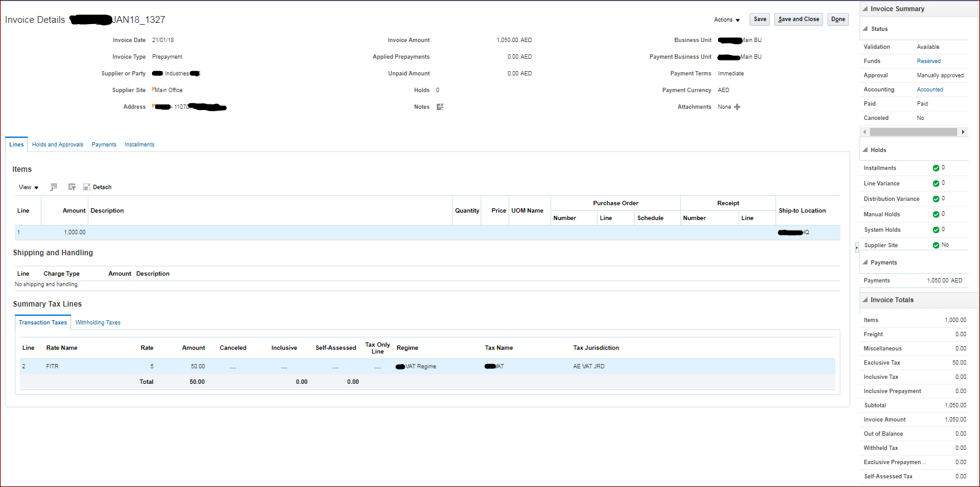Screen dimensions: 980x487
Task: Select the Transaction Taxes tab
Action: (43, 323)
